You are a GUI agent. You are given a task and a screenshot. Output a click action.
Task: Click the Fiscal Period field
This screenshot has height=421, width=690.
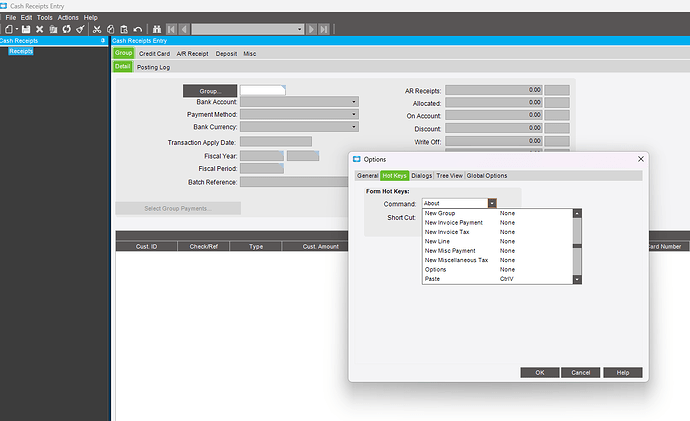262,168
